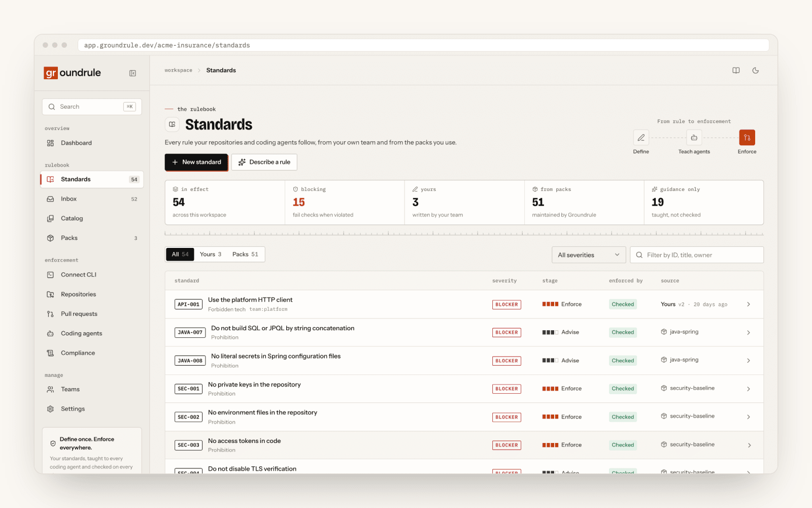812x508 pixels.
Task: Expand the SEC-002 row chevron
Action: point(749,417)
